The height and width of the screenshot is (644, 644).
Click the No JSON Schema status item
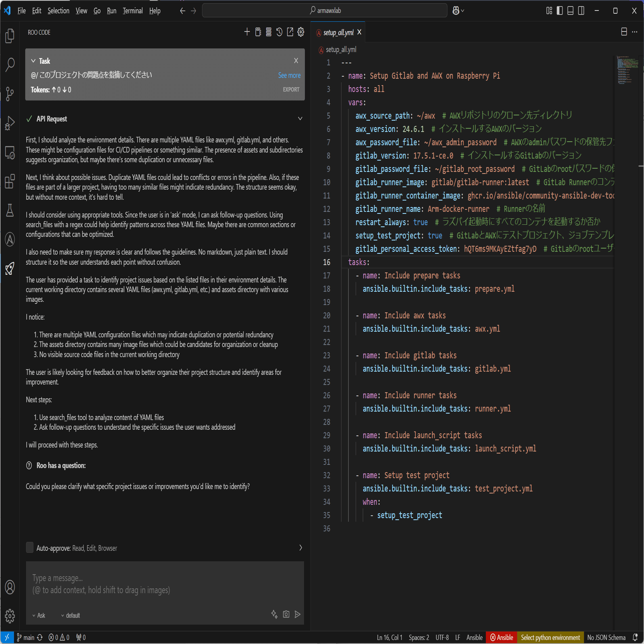(x=606, y=638)
